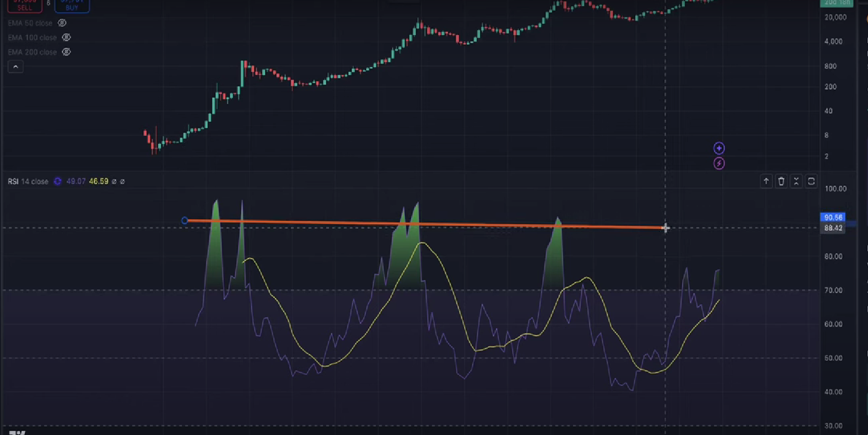Select the RSI 14 close legend label
868x435 pixels.
click(28, 182)
